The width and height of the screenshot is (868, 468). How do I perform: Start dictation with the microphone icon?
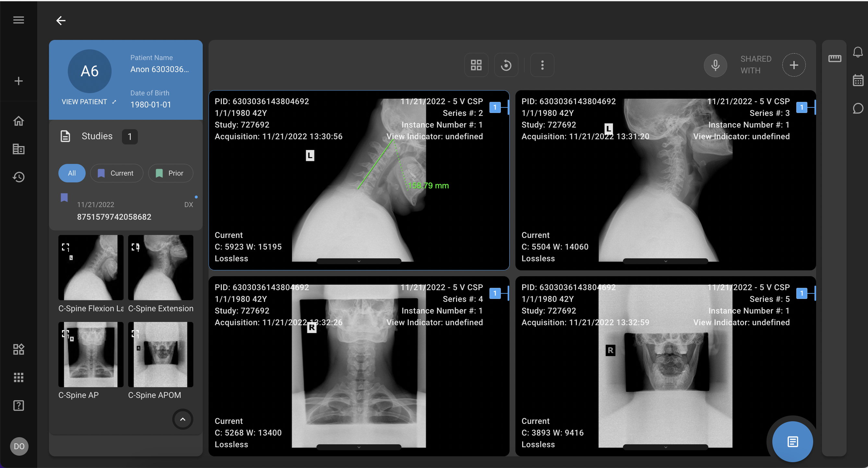pyautogui.click(x=715, y=65)
